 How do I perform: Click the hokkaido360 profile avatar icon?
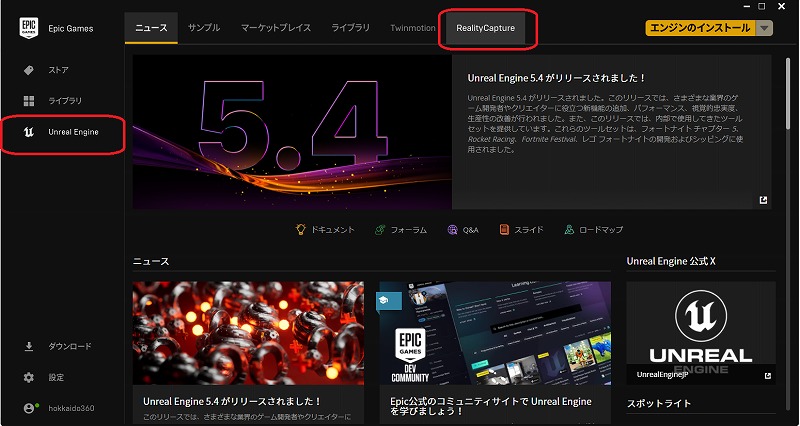click(x=31, y=408)
